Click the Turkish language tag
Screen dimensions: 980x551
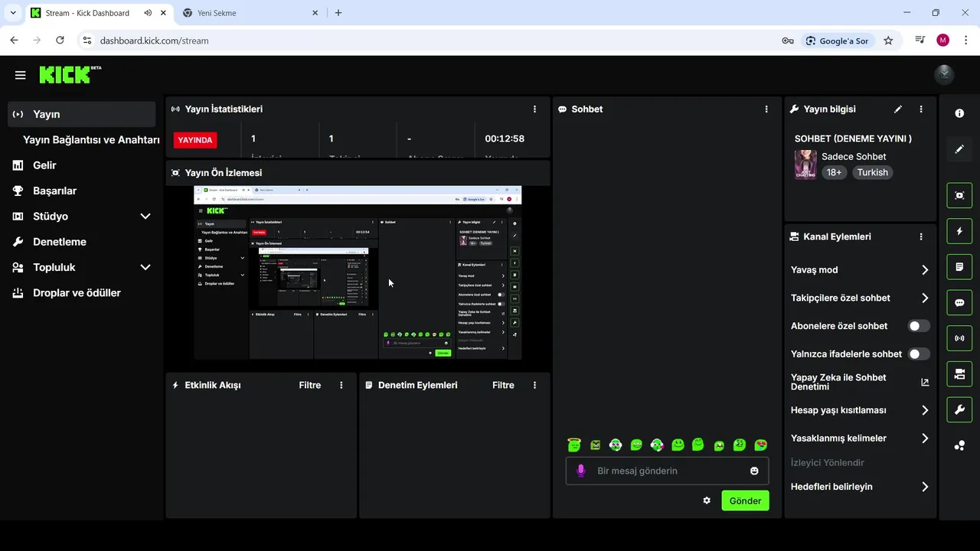(x=873, y=172)
